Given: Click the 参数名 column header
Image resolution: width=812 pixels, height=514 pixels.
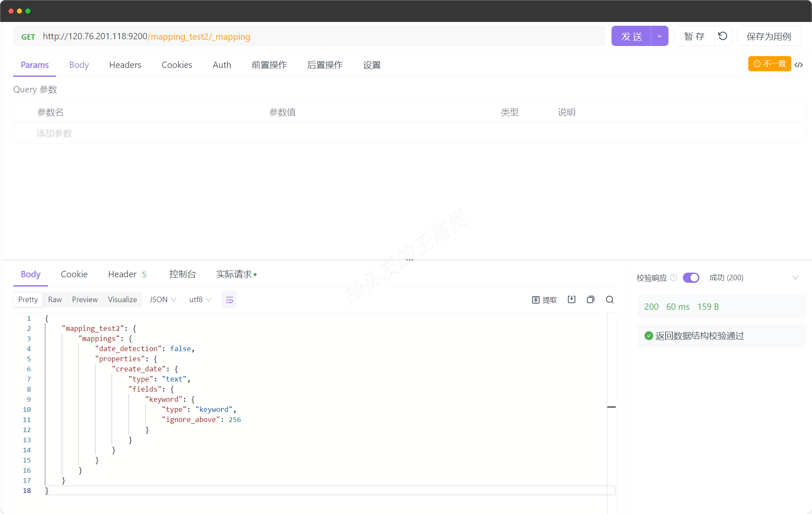Looking at the screenshot, I should coord(50,112).
